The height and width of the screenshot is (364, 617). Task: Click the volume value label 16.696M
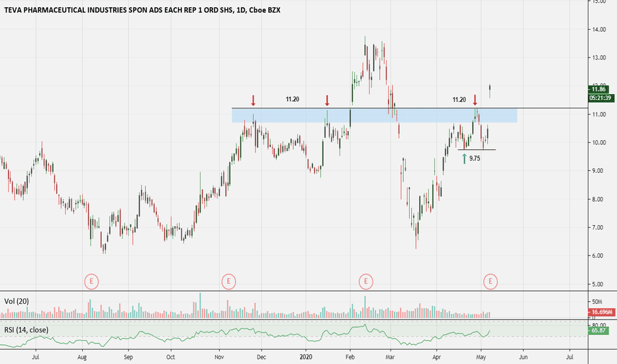pos(602,312)
